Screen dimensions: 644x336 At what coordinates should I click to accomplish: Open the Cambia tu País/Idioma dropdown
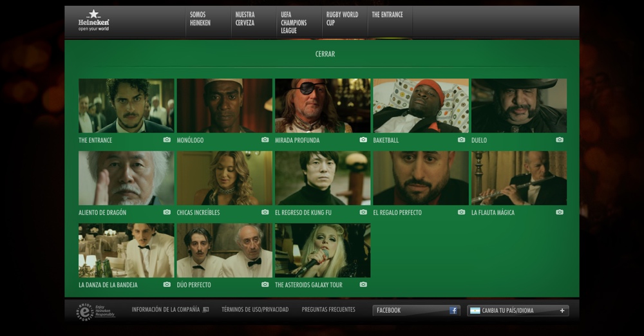point(518,310)
